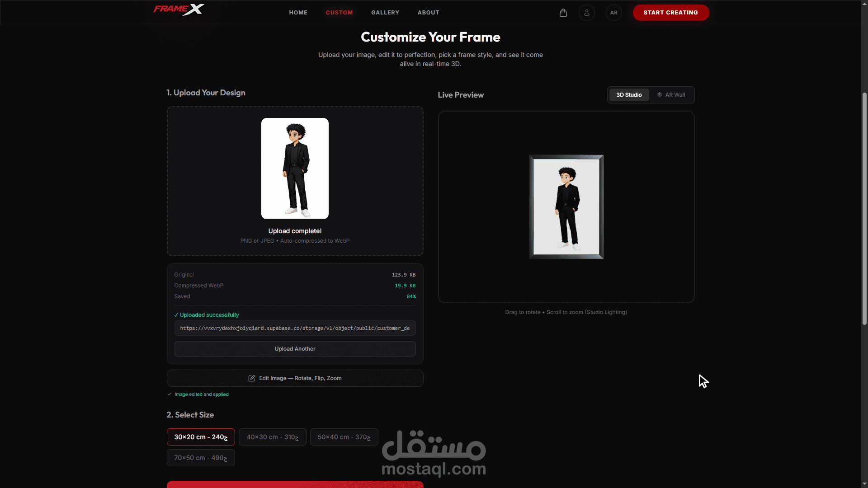Click the framed picture in Live Preview

tap(566, 207)
